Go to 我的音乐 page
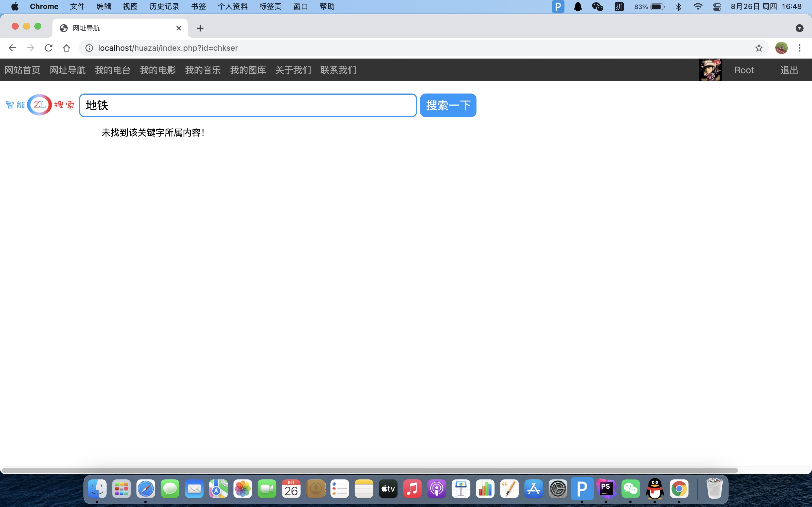This screenshot has height=507, width=812. [203, 70]
